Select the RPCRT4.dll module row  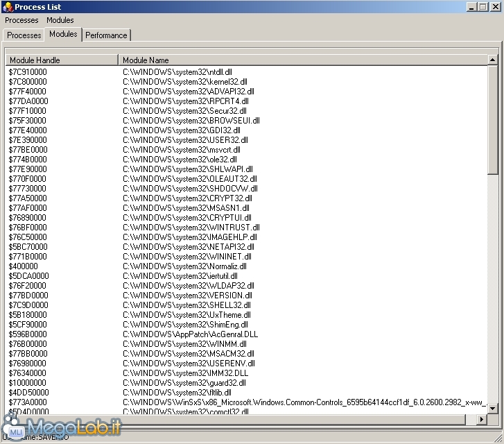coord(247,101)
